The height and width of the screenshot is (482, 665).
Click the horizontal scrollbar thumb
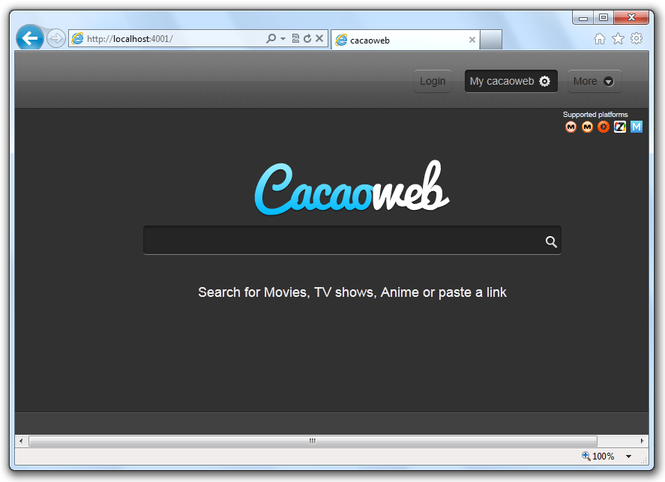pos(313,441)
